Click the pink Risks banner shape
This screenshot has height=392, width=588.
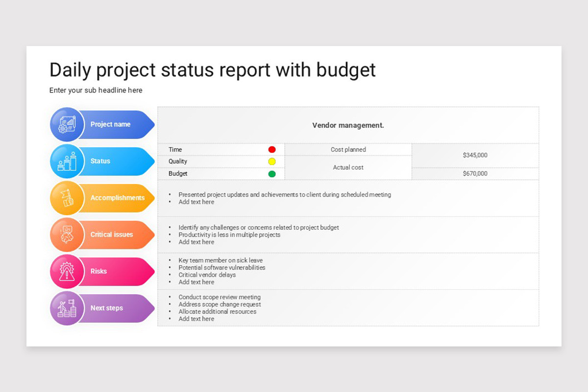(120, 271)
